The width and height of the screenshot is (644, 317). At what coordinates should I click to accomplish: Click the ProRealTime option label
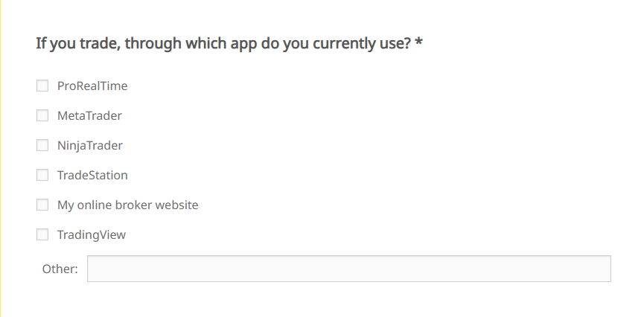(92, 86)
